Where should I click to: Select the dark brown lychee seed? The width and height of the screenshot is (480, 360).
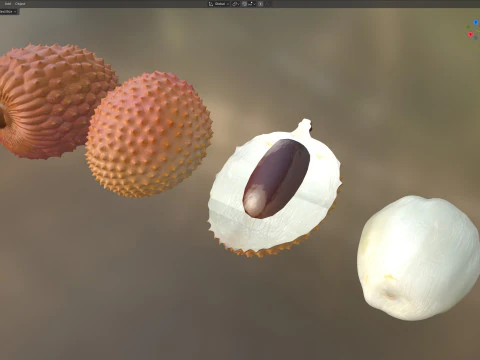276,178
